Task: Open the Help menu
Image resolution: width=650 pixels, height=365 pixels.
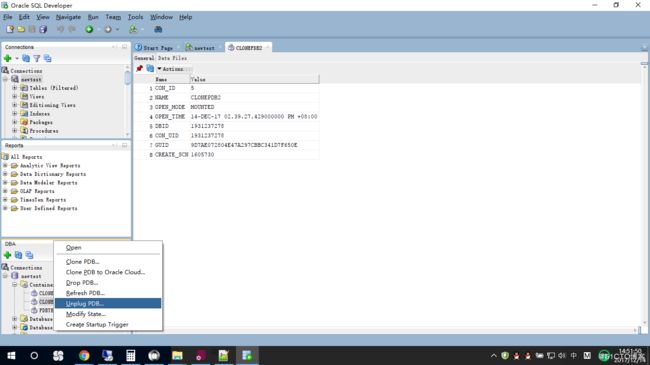Action: (x=185, y=17)
